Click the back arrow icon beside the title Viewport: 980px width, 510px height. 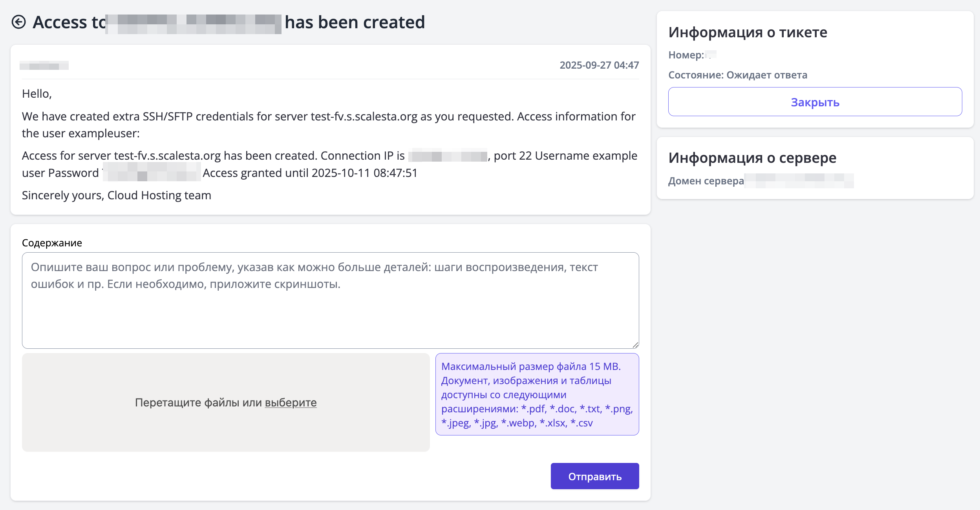[x=18, y=22]
